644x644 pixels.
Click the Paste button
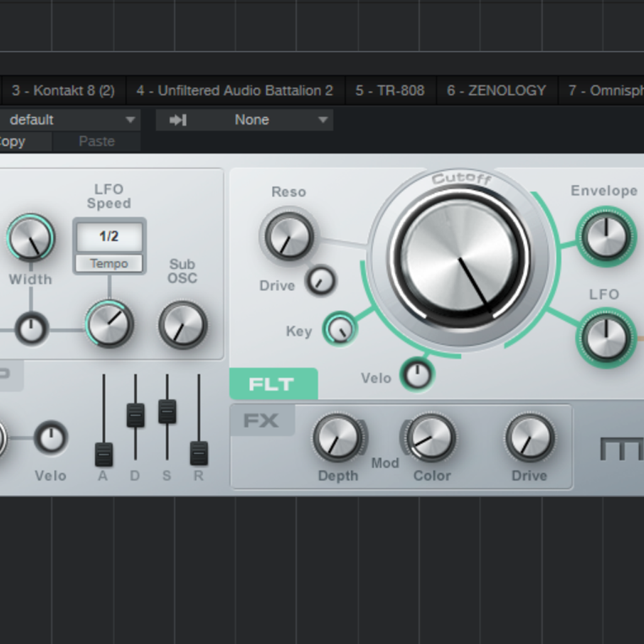tap(96, 142)
